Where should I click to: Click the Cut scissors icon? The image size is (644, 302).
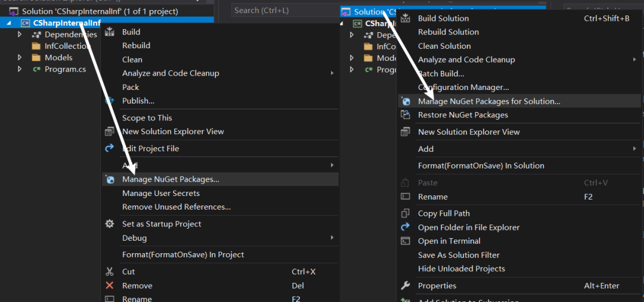(x=110, y=272)
